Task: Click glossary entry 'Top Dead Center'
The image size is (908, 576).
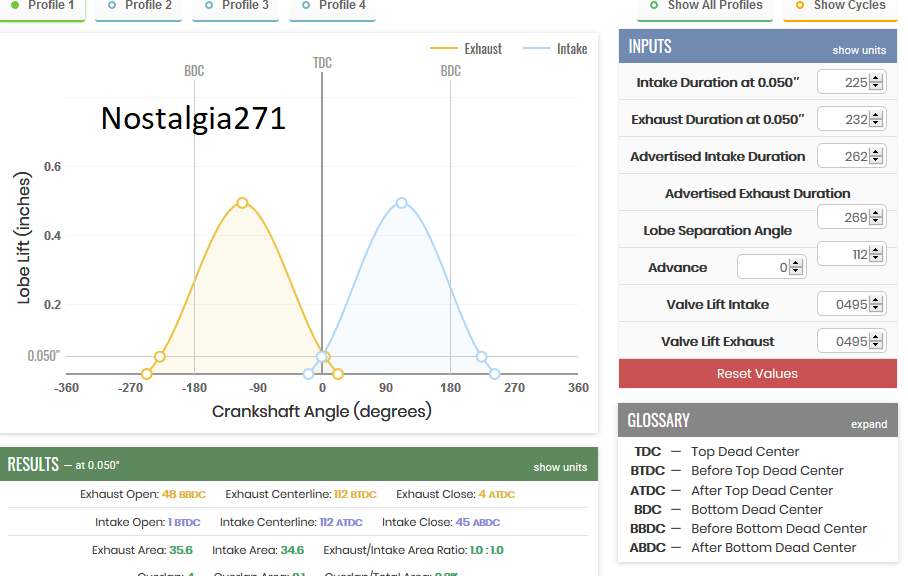Action: (745, 452)
